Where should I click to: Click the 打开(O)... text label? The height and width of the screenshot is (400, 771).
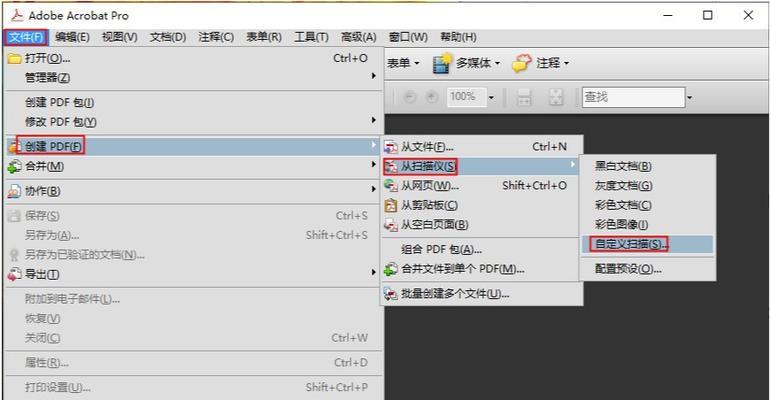coord(48,59)
